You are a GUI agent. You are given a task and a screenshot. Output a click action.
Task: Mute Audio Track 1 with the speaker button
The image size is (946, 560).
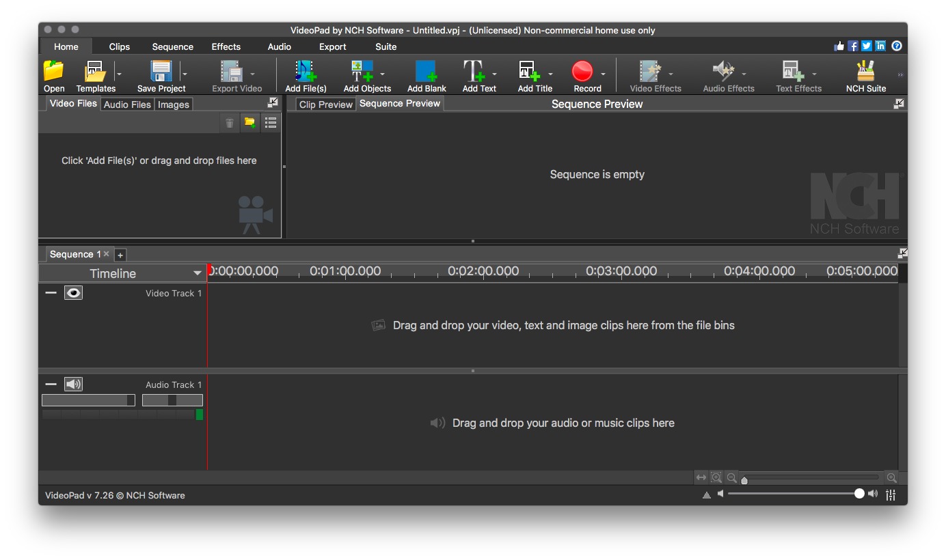pyautogui.click(x=73, y=384)
